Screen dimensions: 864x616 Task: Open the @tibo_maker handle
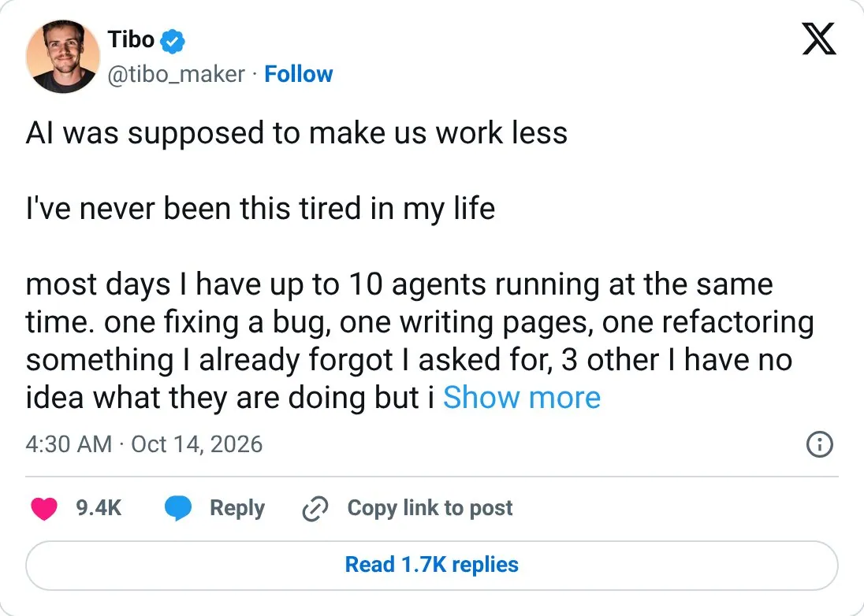point(176,74)
